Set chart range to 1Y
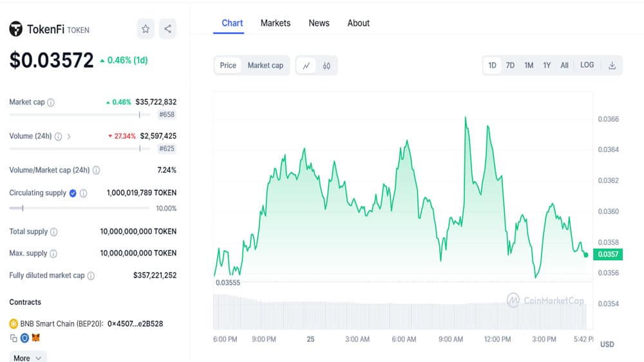Screen dimensions: 644x362 pos(547,65)
